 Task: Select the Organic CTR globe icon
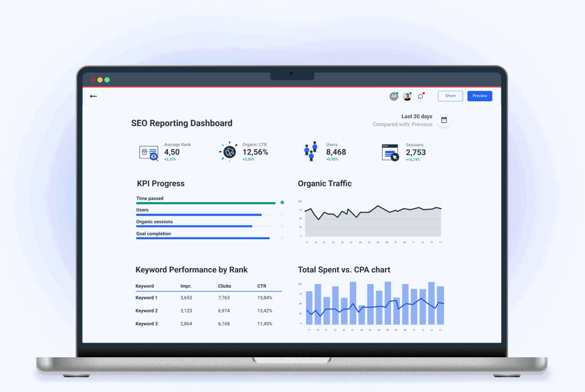pyautogui.click(x=229, y=151)
